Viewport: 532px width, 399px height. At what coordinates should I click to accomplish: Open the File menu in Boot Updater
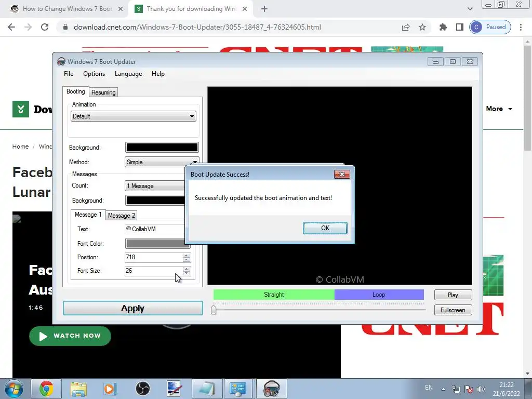[69, 74]
